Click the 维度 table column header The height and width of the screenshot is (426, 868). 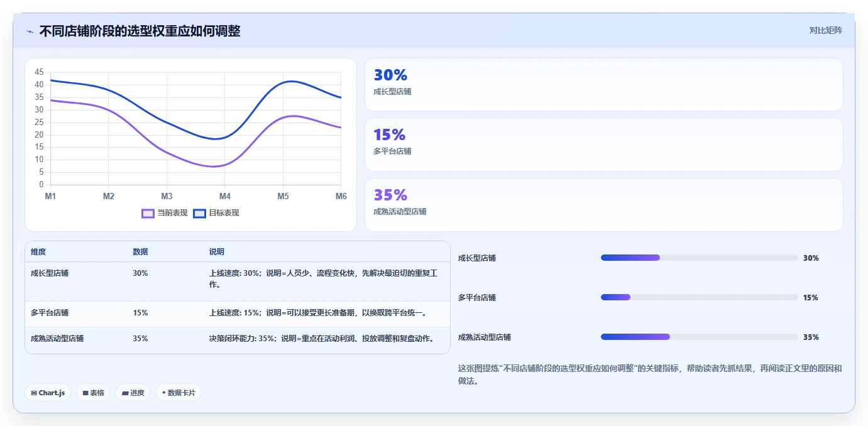(x=38, y=252)
